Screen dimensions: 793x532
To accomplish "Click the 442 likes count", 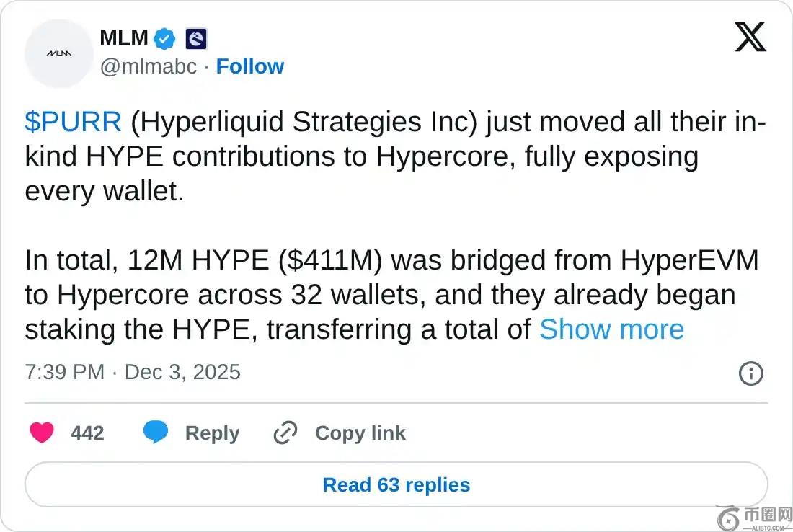I will click(87, 433).
